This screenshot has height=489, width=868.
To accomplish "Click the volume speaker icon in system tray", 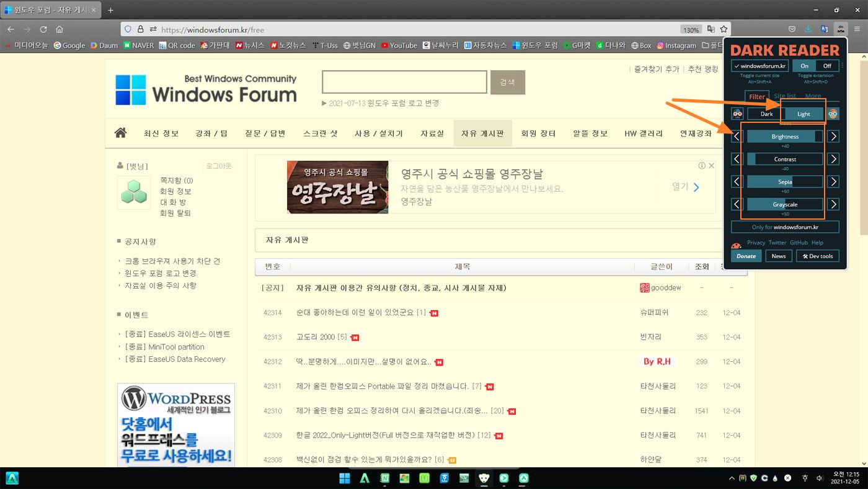I will tap(820, 478).
